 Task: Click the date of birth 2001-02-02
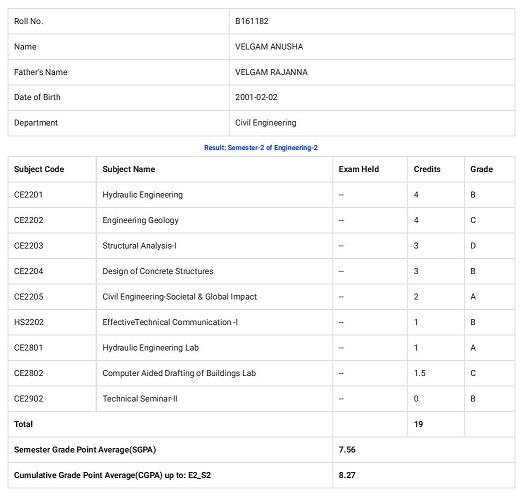(256, 97)
